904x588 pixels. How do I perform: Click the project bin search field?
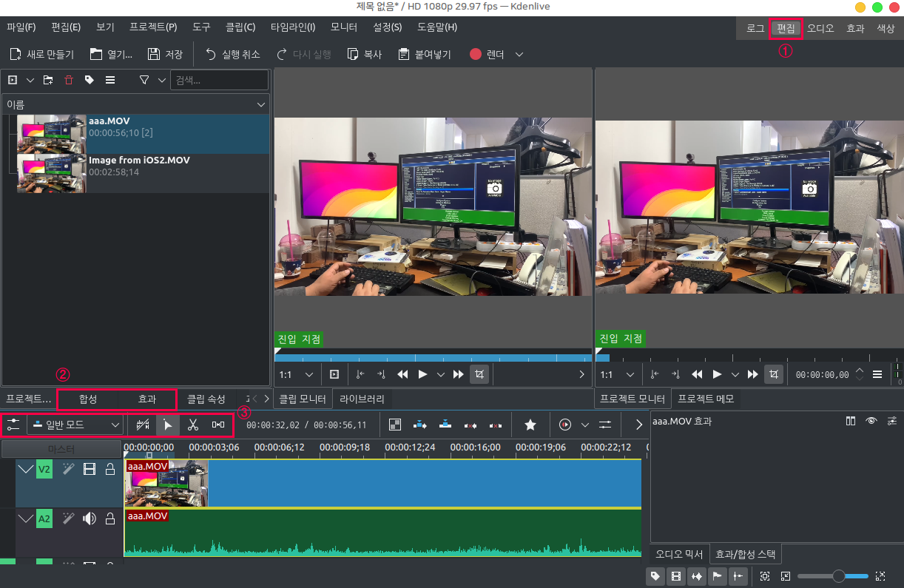tap(219, 80)
